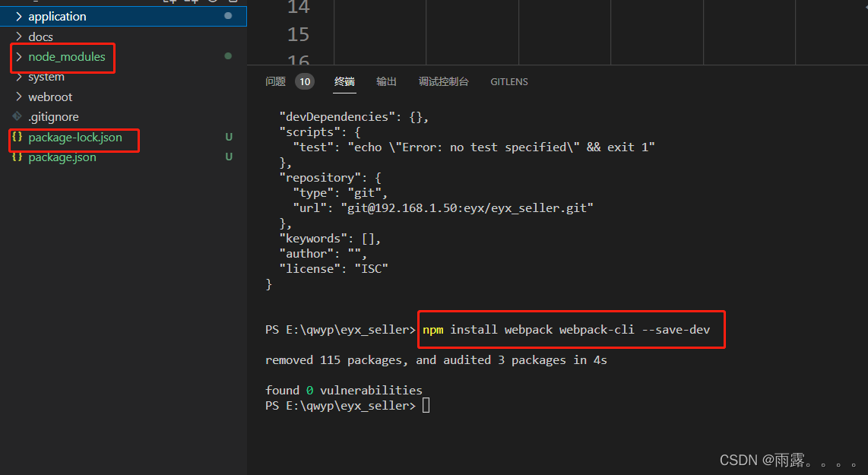Switch to the 输出 output tab
The image size is (868, 475).
[386, 81]
